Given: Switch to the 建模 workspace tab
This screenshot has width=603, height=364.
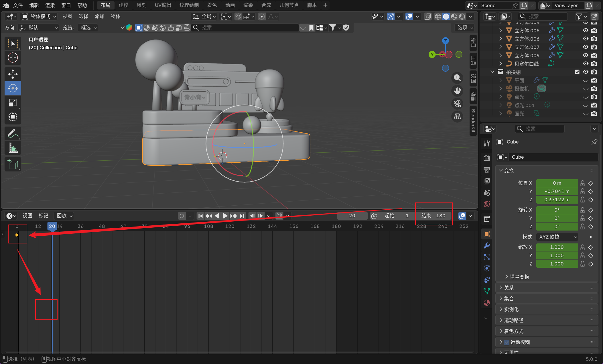Looking at the screenshot, I should [123, 5].
